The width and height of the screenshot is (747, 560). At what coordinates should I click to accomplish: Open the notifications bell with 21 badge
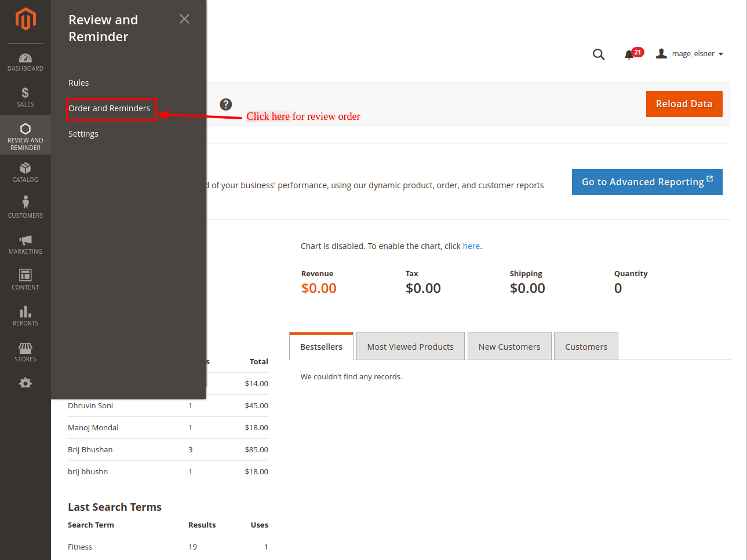pos(629,54)
